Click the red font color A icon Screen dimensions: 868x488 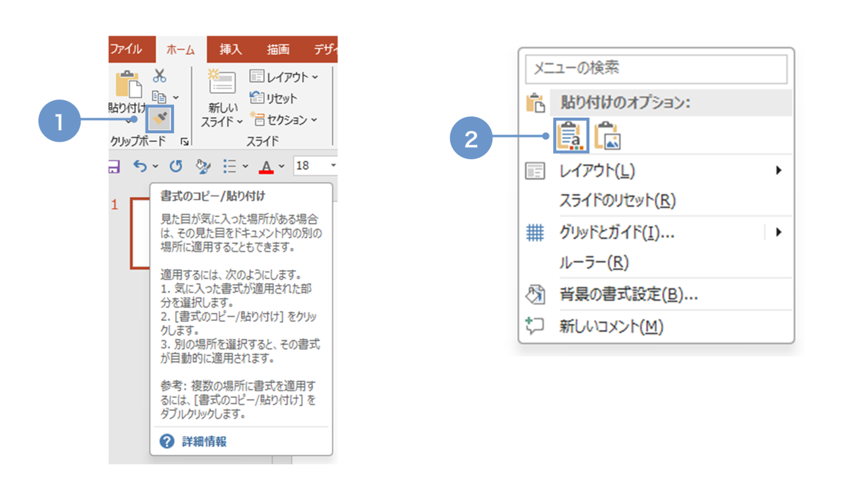pos(266,167)
